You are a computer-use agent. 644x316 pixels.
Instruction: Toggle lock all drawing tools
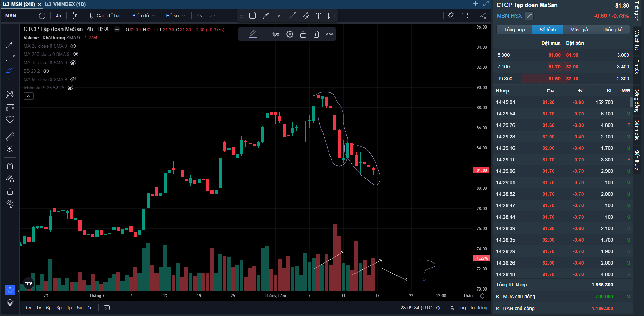pos(10,191)
